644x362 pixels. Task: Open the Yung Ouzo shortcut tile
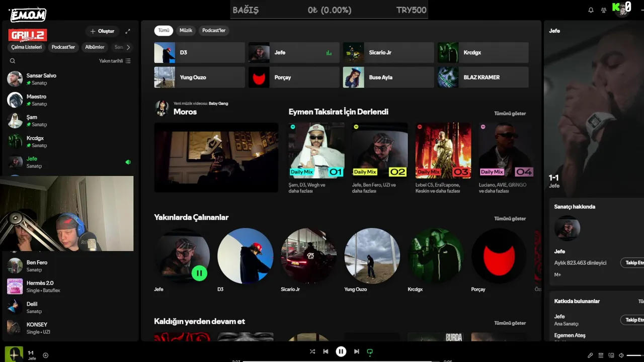(x=199, y=77)
